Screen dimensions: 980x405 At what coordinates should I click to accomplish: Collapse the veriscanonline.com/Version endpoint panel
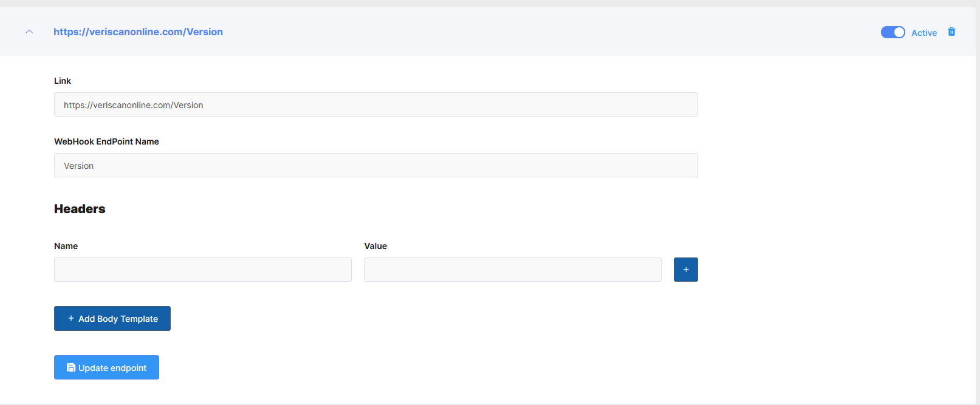(x=29, y=32)
